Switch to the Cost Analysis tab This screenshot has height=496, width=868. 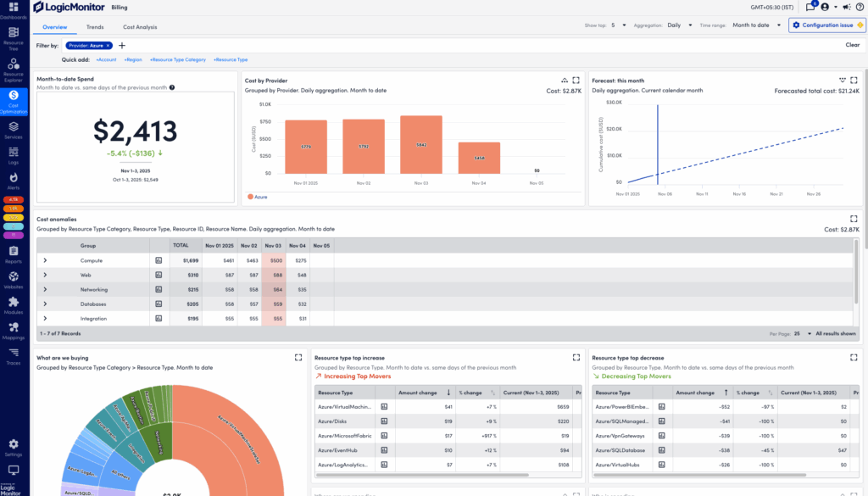[139, 26]
